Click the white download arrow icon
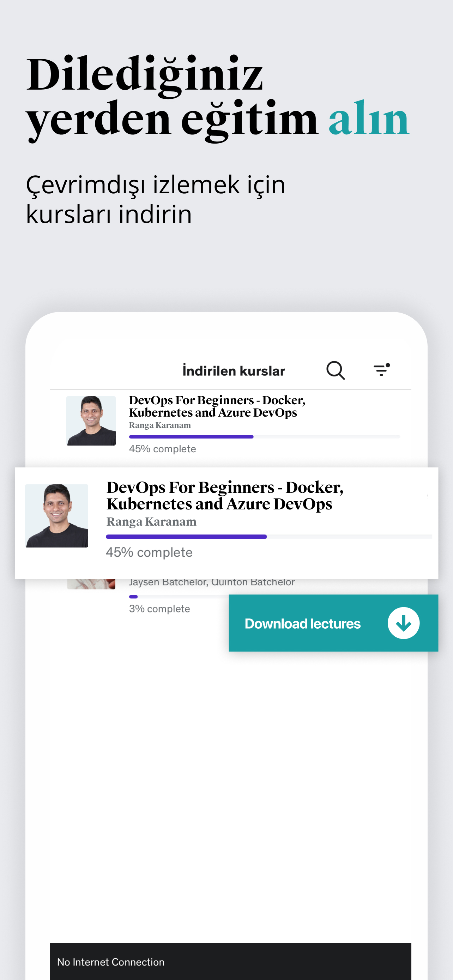 [404, 623]
